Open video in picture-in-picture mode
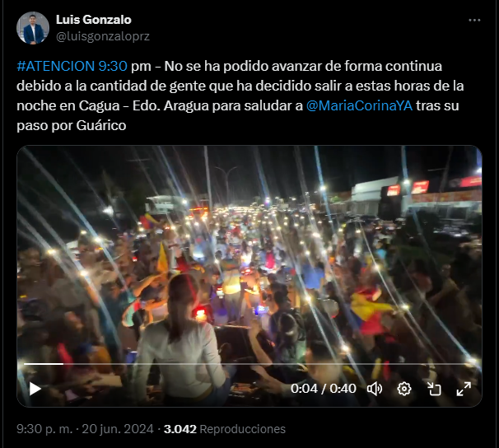 coord(434,389)
